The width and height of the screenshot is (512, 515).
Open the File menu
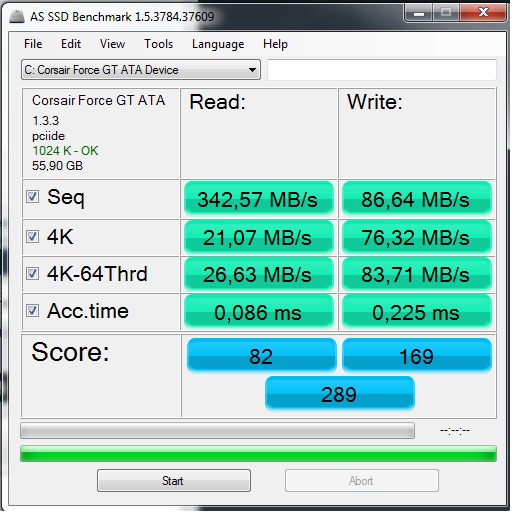point(33,44)
